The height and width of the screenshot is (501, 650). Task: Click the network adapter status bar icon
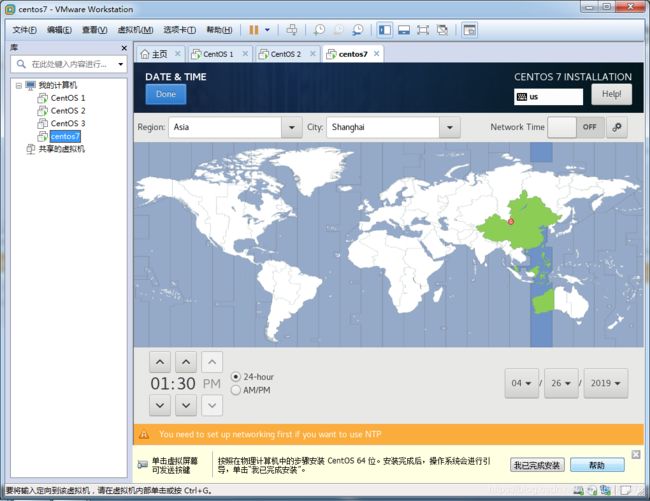coord(606,491)
